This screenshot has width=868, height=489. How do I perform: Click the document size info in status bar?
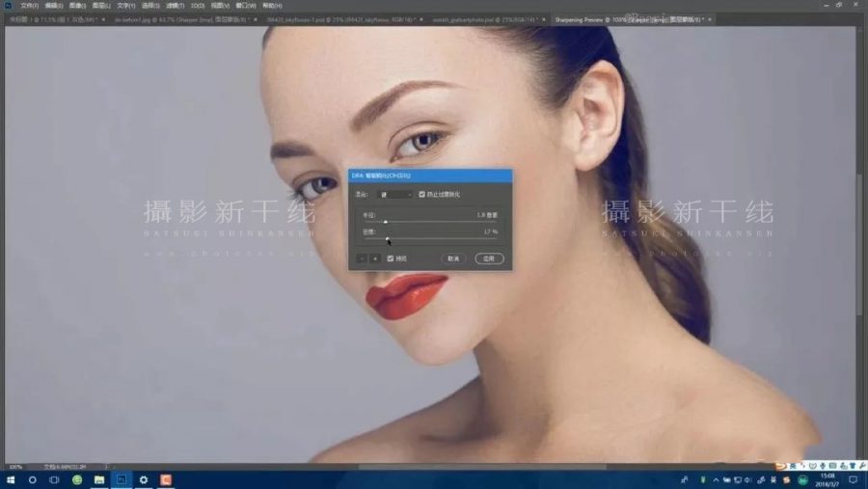[x=66, y=467]
